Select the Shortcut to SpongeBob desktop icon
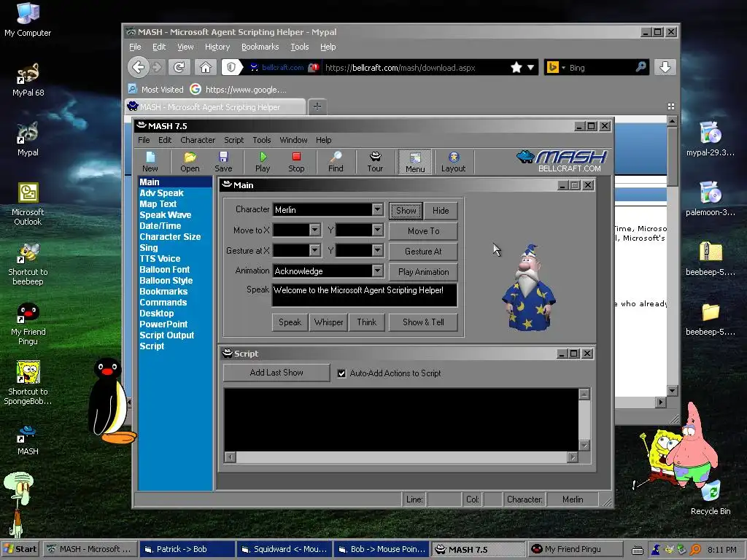 [28, 384]
